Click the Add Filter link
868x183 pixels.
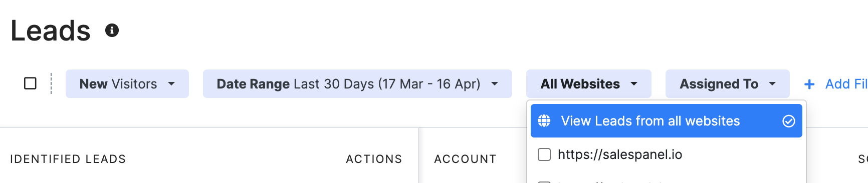tap(846, 84)
